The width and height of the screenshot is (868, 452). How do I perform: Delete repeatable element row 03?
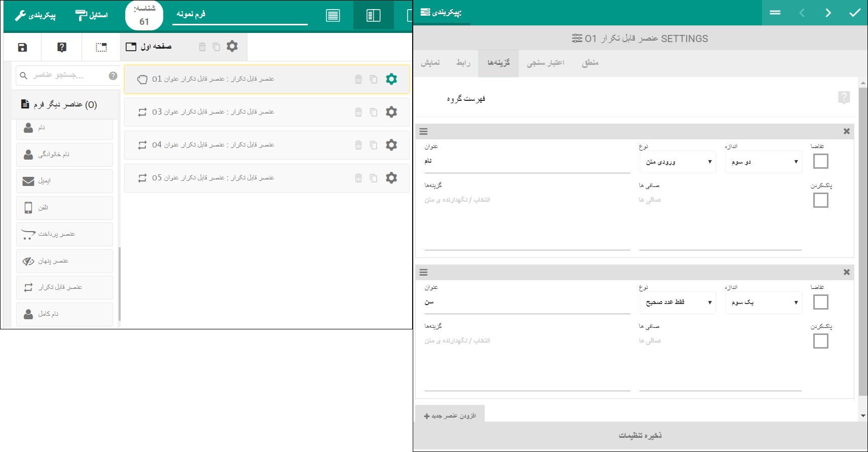pos(358,112)
